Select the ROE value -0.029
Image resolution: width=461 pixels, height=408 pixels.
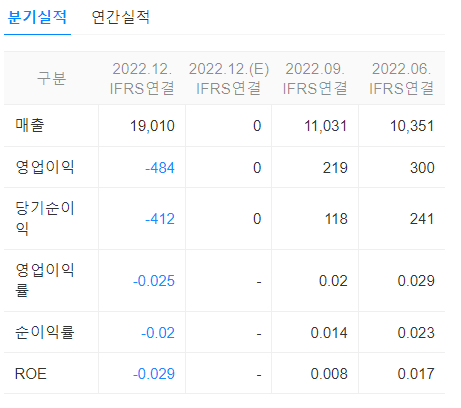pos(154,374)
